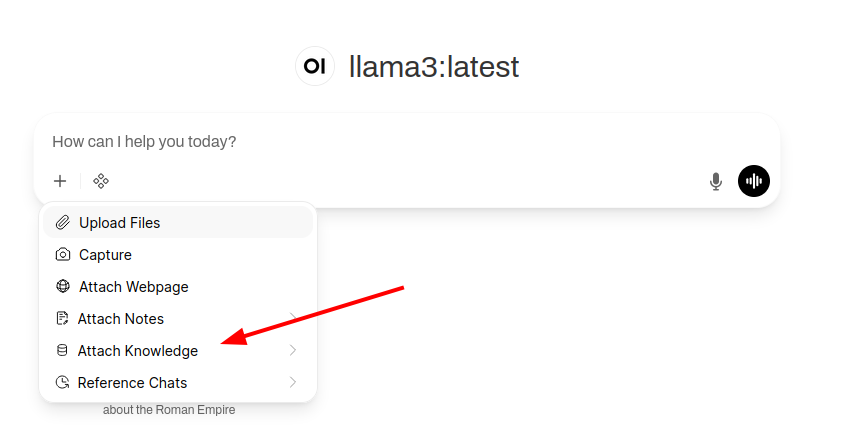Viewport: 853px width, 434px height.
Task: Select Upload Files from the menu
Action: click(x=120, y=223)
